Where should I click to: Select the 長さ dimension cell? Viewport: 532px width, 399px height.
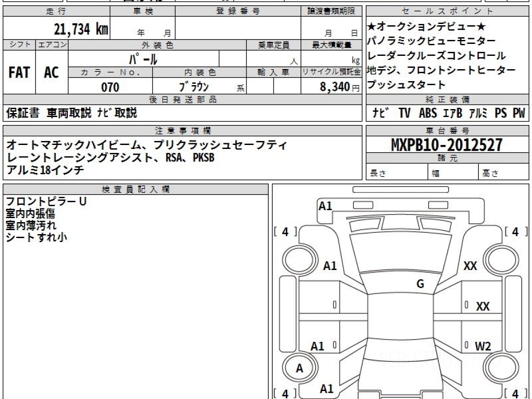click(397, 172)
